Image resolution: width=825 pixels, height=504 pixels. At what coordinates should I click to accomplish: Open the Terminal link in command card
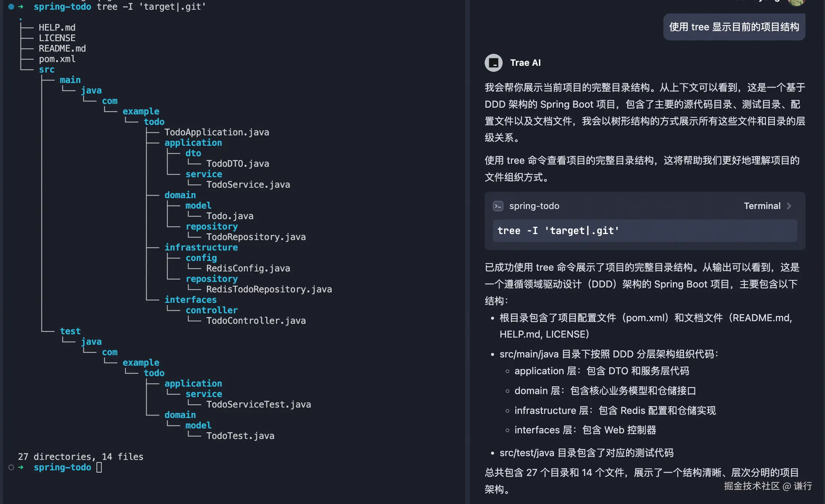(x=762, y=206)
